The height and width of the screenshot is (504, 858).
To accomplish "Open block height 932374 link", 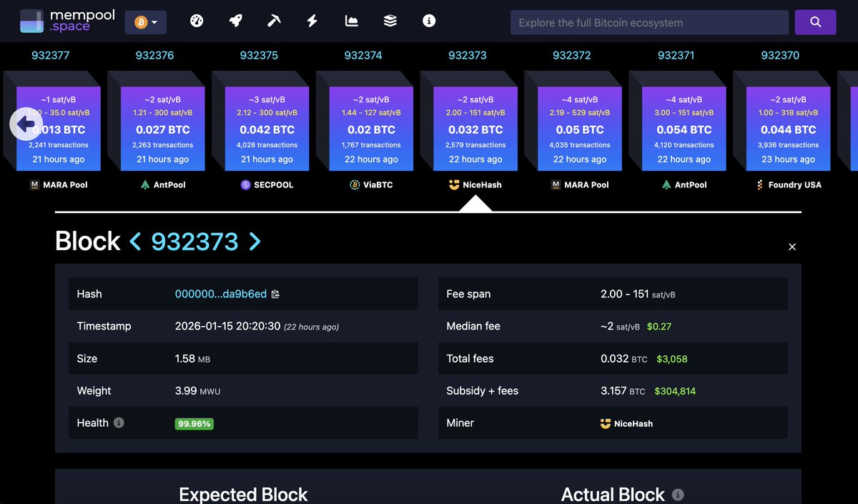I will click(x=363, y=55).
